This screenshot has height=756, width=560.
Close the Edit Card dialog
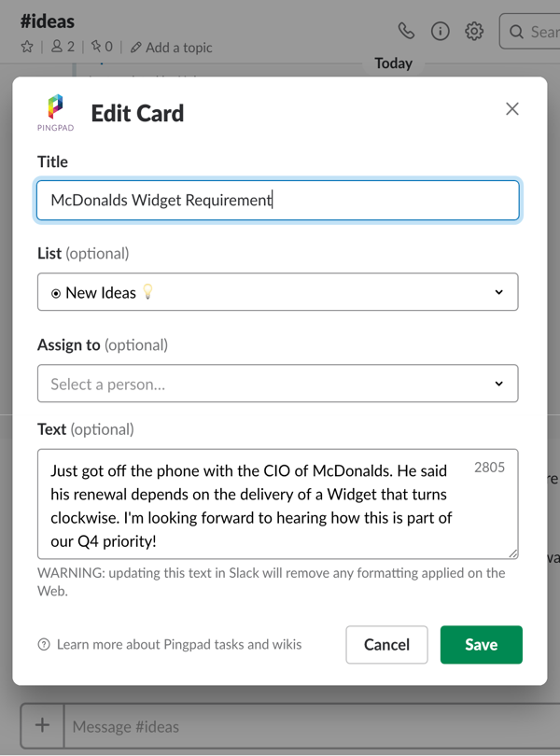click(512, 109)
